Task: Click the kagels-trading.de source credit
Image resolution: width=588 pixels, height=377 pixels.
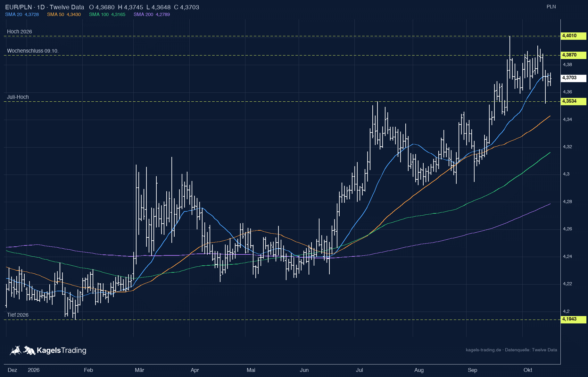Action: (511, 350)
